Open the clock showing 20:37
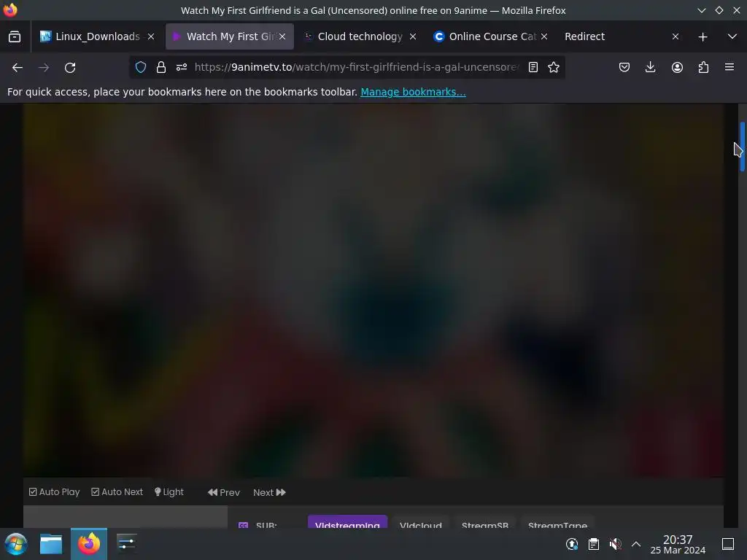747x560 pixels. pyautogui.click(x=678, y=544)
